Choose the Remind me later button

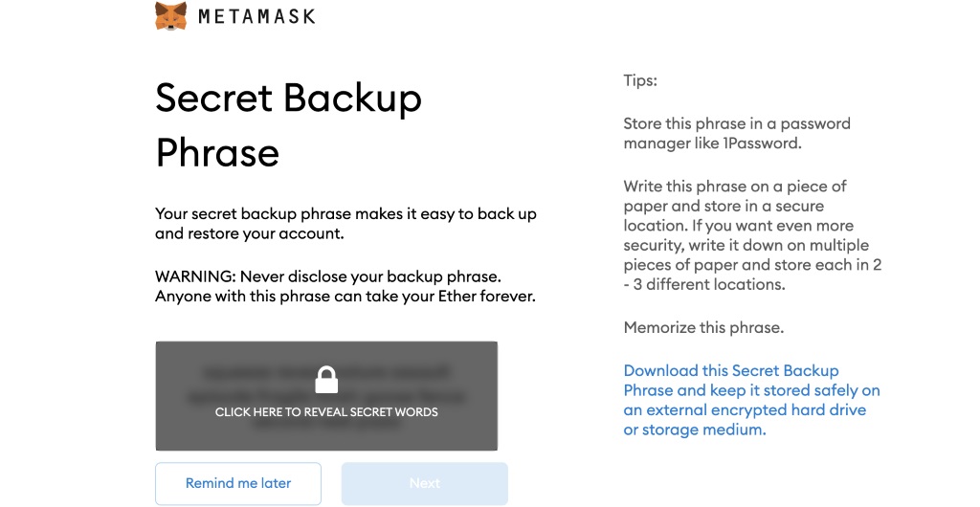click(x=238, y=483)
